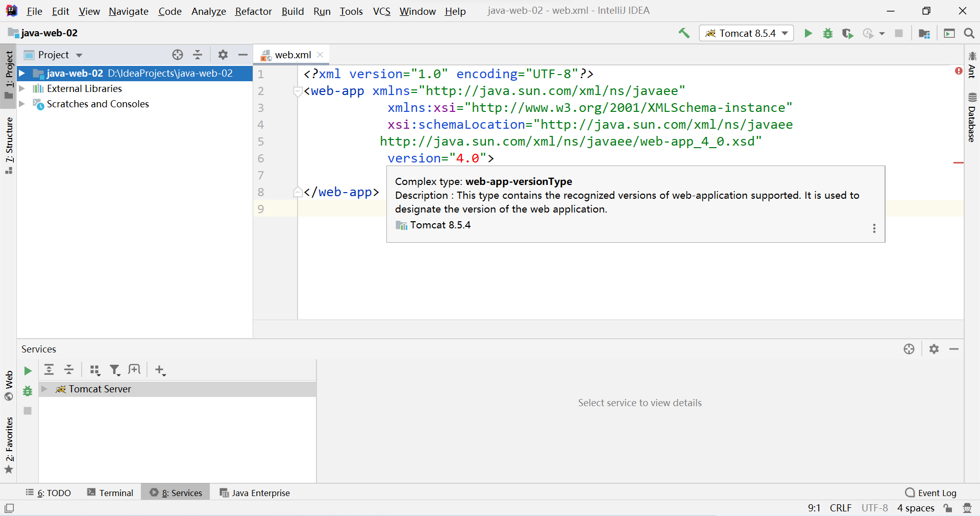The image size is (980, 516).
Task: Click the Debug bug icon in Services
Action: (x=28, y=391)
